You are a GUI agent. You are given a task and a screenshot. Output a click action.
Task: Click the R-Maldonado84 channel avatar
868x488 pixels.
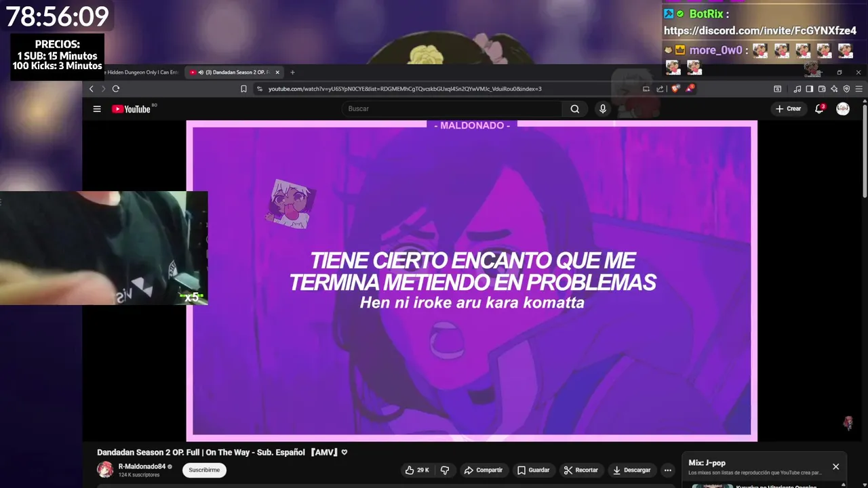coord(105,470)
